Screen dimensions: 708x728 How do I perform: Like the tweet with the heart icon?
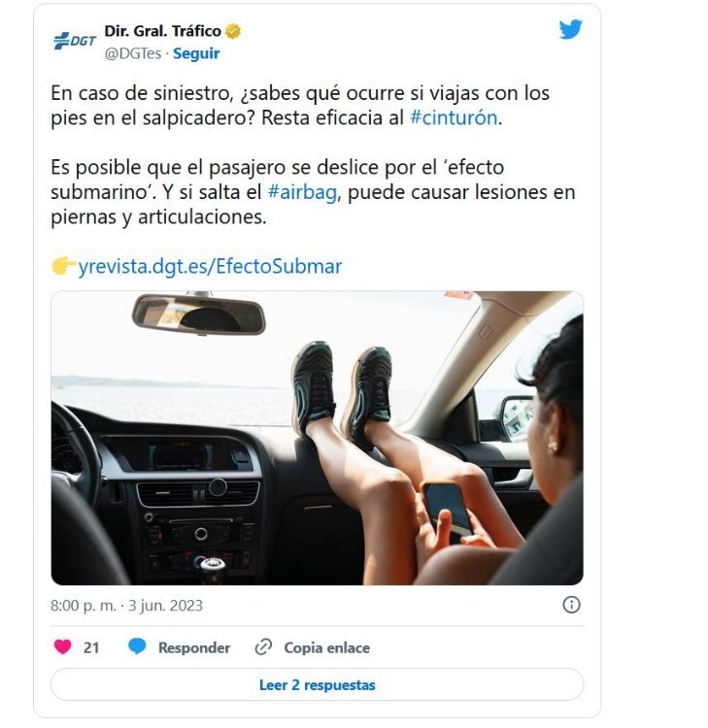(63, 646)
